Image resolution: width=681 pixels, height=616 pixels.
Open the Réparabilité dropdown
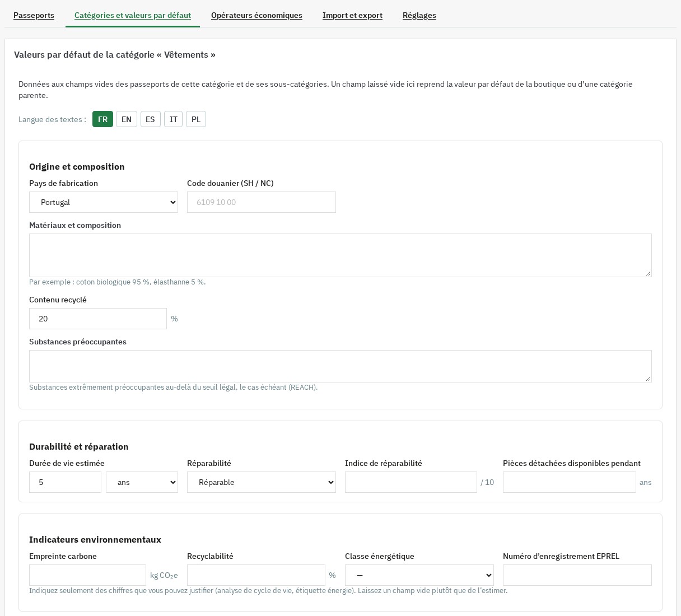[262, 482]
